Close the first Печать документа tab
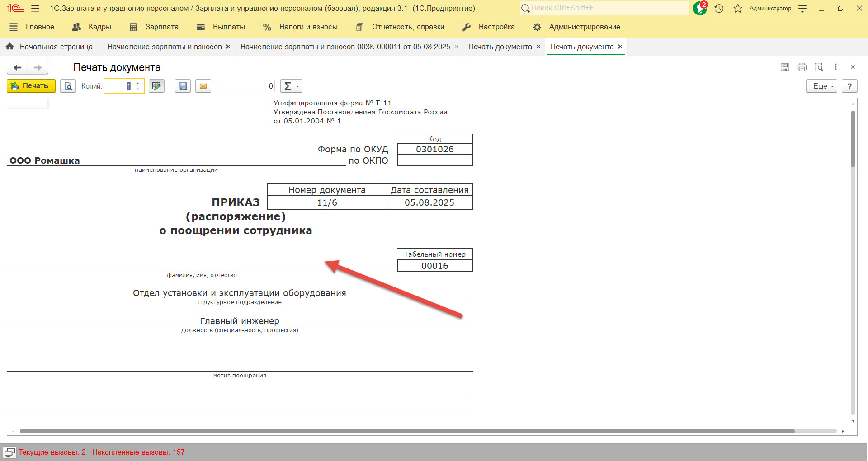Viewport: 868px width, 461px height. (538, 47)
